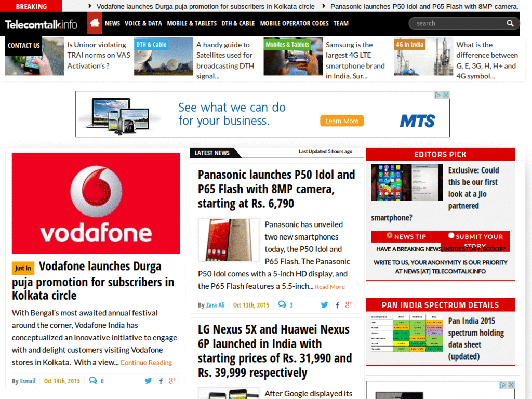
Task: Click Editors Pick Jio phone thumbnail
Action: 407,182
